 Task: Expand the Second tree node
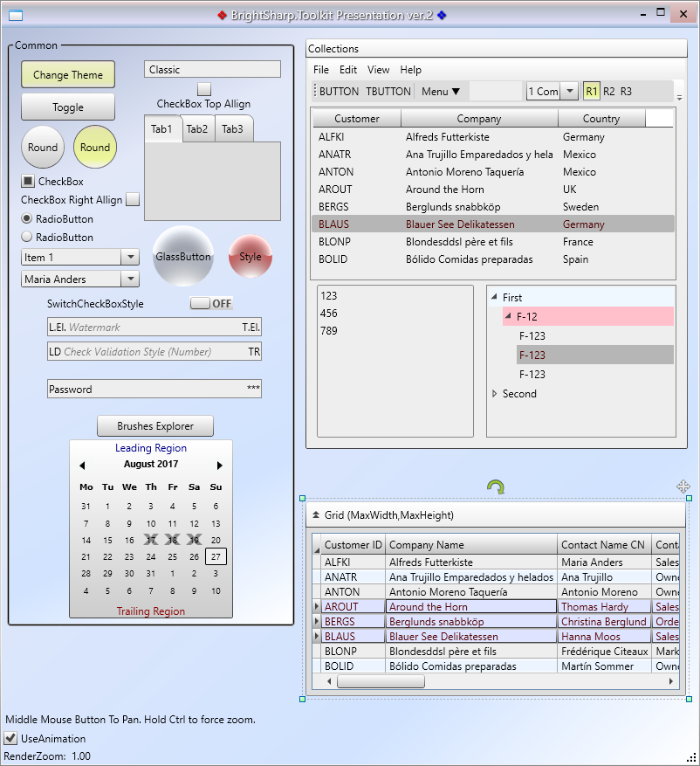pyautogui.click(x=495, y=394)
